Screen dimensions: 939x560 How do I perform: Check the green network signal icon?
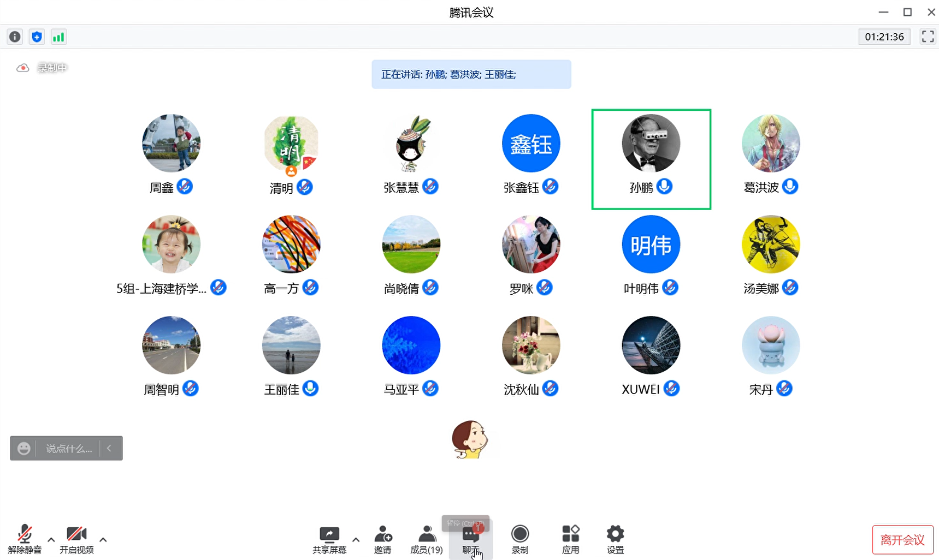(58, 37)
